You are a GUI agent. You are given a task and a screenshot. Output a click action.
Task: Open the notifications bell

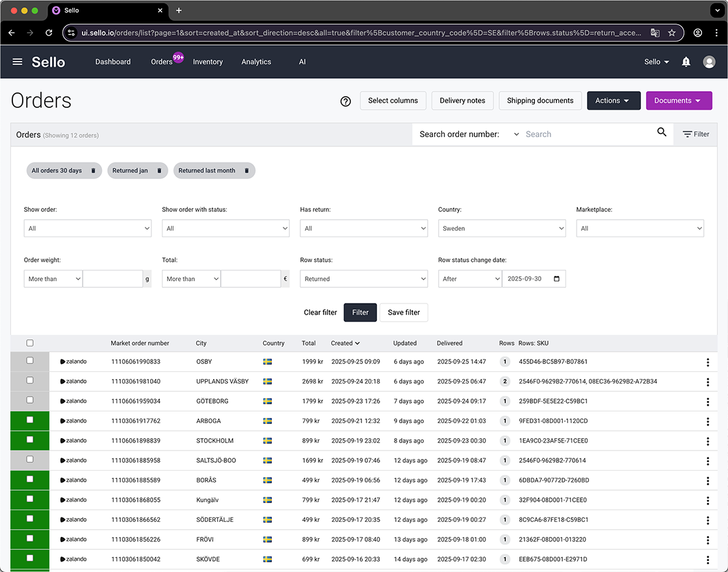point(686,62)
